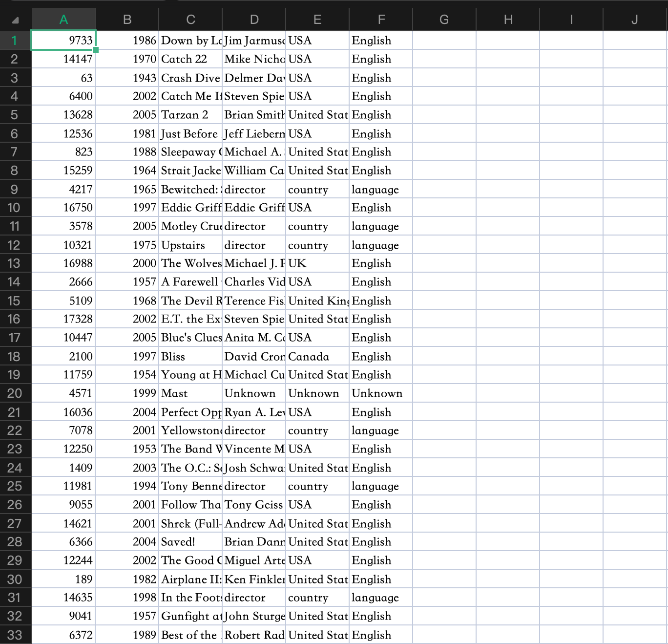Click 'Perfect Opp' title cell

point(190,412)
